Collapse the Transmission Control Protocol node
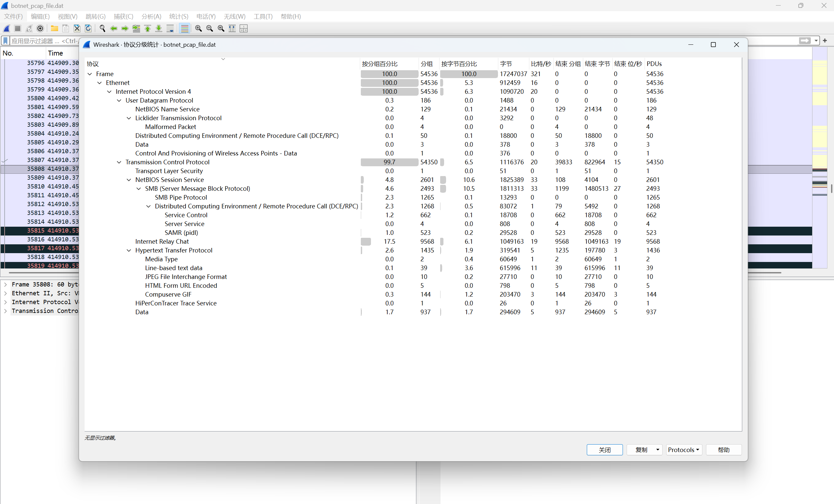 point(119,162)
